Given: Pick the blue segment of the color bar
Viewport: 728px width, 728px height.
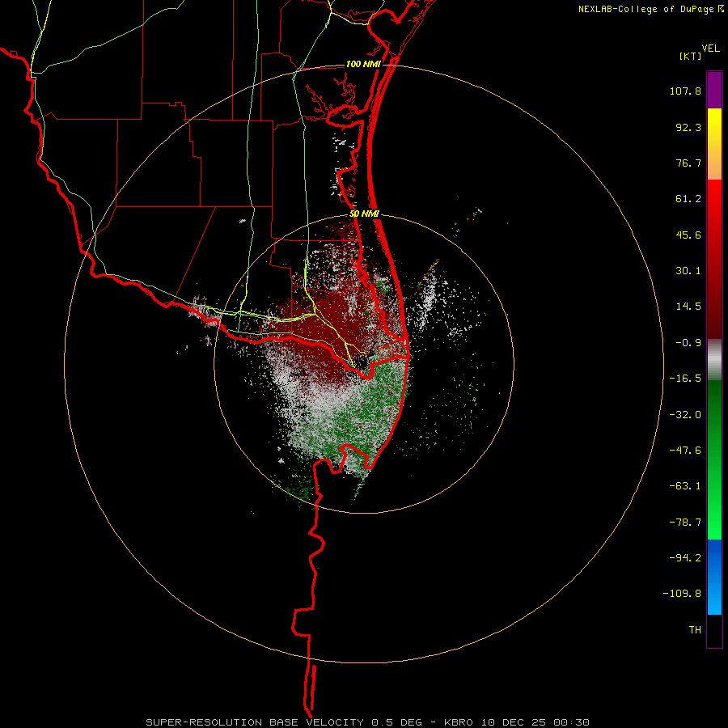Looking at the screenshot, I should (714, 577).
